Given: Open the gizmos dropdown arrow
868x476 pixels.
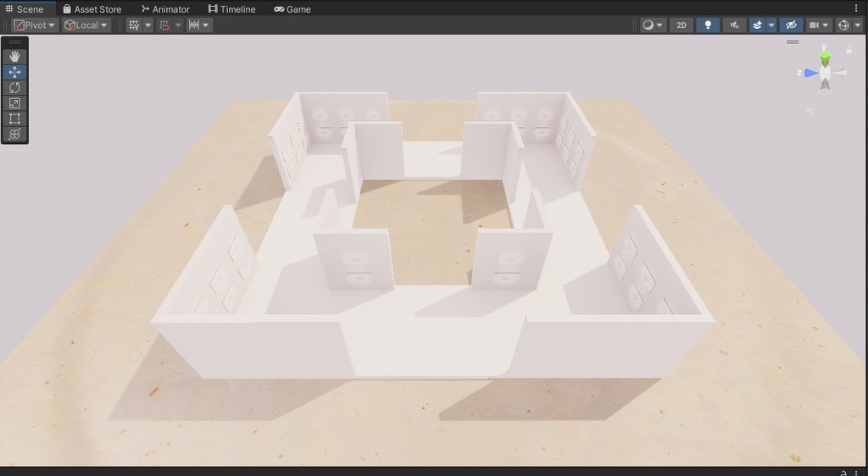Looking at the screenshot, I should pyautogui.click(x=858, y=25).
